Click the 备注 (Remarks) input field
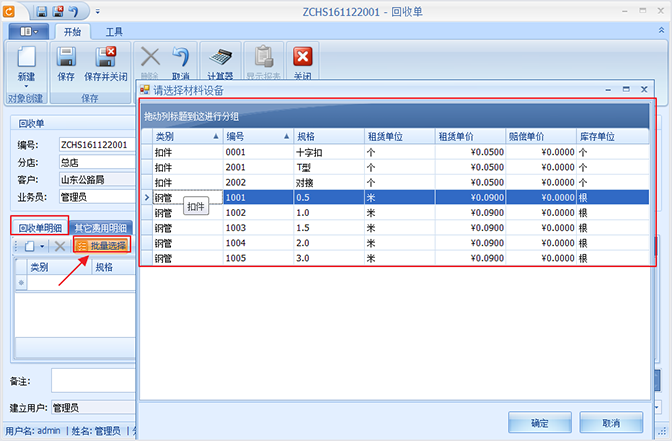The width and height of the screenshot is (672, 441). click(x=92, y=380)
